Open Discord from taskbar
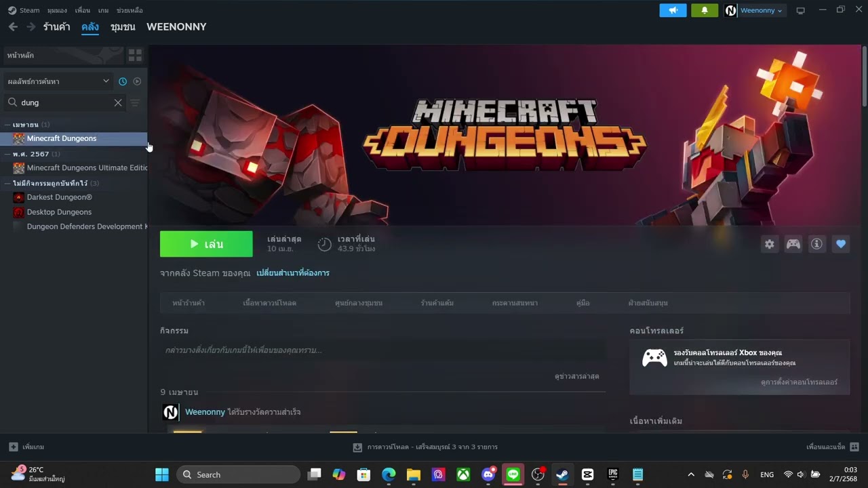 click(488, 474)
